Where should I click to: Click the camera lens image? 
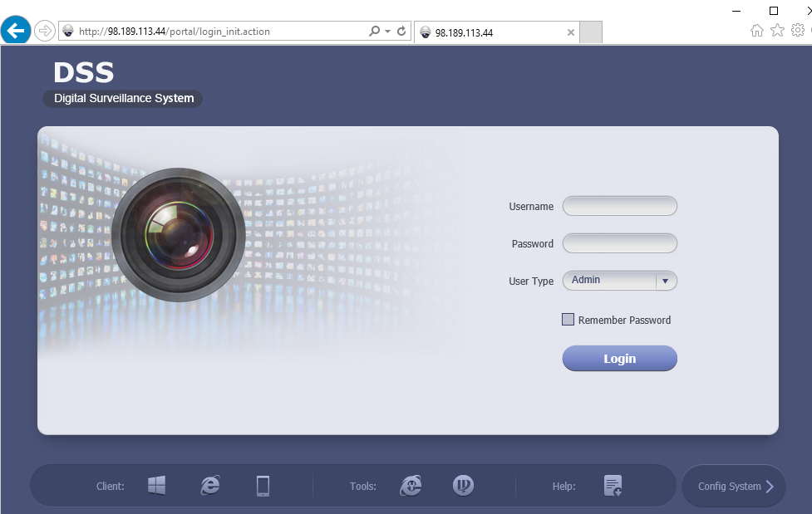coord(179,234)
